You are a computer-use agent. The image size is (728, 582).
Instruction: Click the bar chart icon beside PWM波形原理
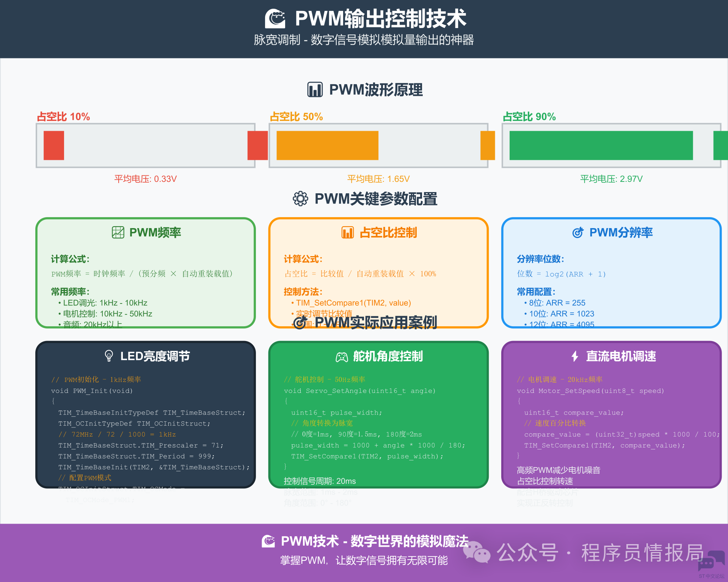point(315,90)
